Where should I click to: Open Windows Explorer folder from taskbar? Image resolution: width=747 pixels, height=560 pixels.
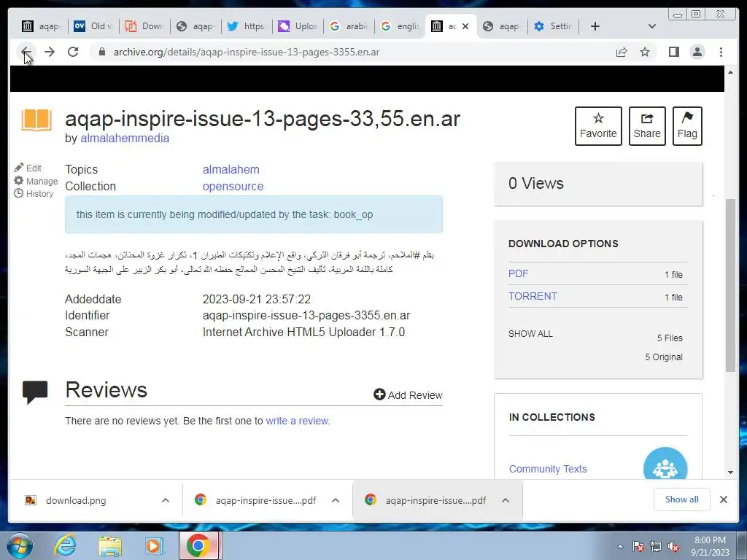pos(110,546)
